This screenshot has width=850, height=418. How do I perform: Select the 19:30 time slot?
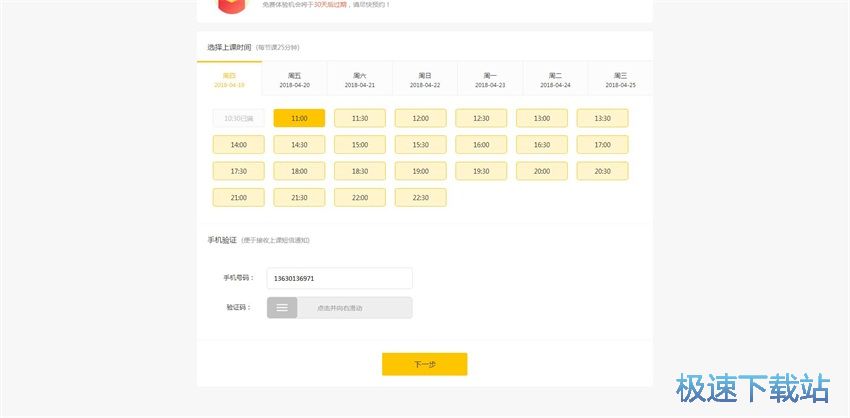[481, 171]
